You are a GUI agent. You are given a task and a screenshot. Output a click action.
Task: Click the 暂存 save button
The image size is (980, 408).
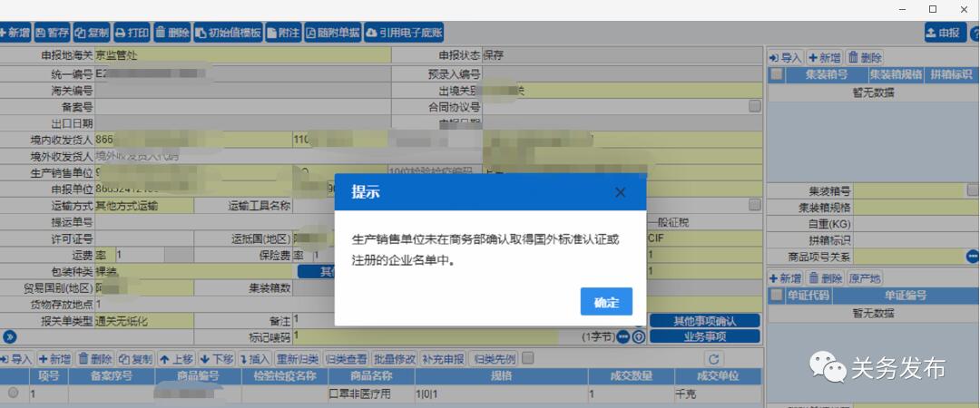coord(53,33)
